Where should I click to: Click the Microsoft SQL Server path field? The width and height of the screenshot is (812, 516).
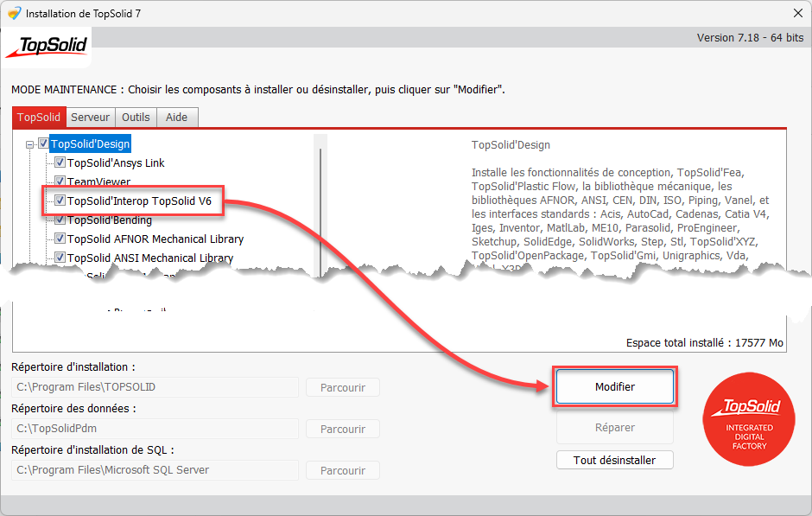pyautogui.click(x=155, y=470)
